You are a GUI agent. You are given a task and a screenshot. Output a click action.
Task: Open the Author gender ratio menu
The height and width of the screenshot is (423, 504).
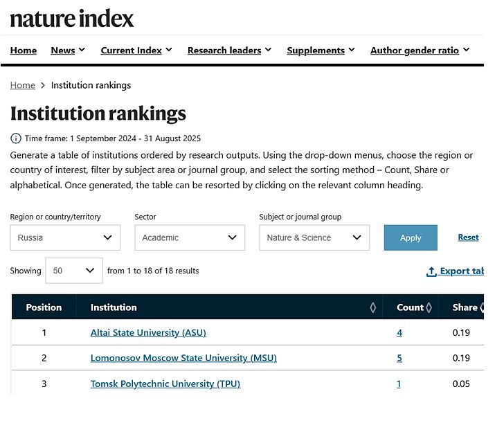coord(420,51)
